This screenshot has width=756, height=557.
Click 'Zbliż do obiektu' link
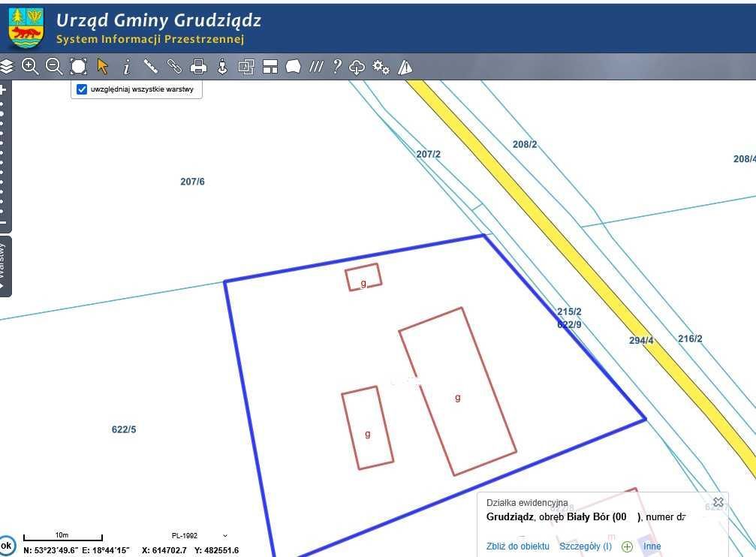point(517,546)
